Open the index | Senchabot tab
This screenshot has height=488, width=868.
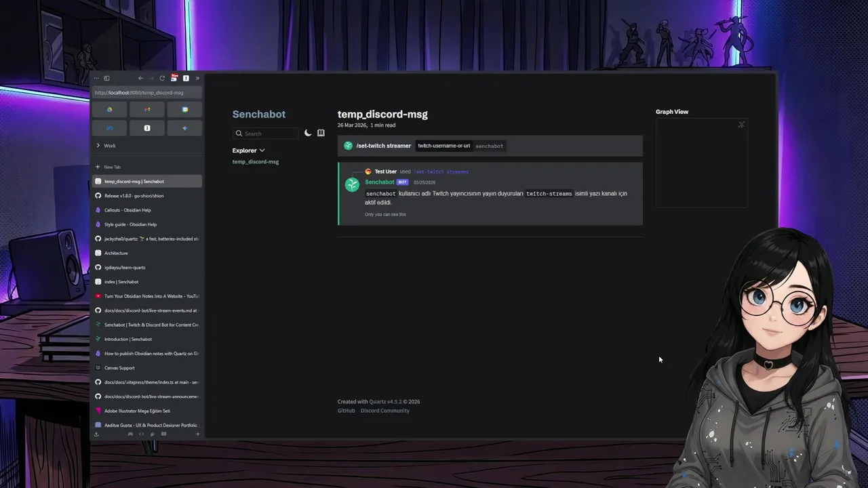[147, 282]
